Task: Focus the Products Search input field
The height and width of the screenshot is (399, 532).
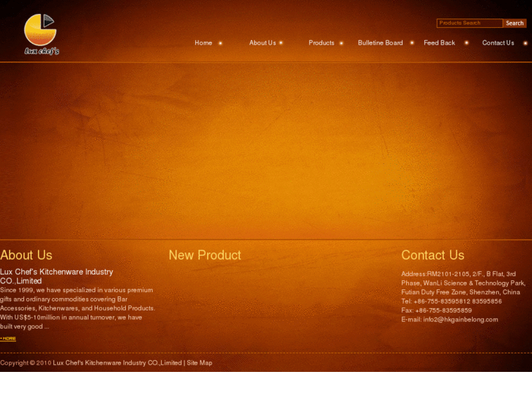Action: point(470,23)
